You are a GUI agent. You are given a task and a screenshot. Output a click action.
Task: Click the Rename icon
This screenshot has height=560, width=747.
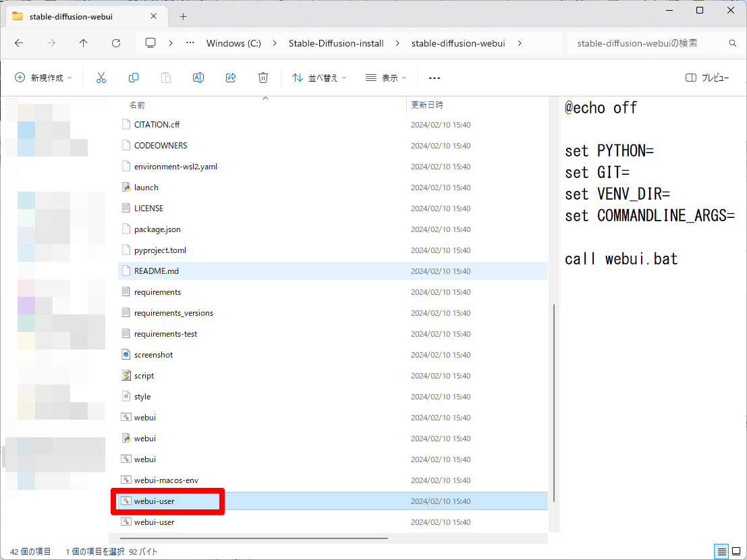(x=198, y=78)
